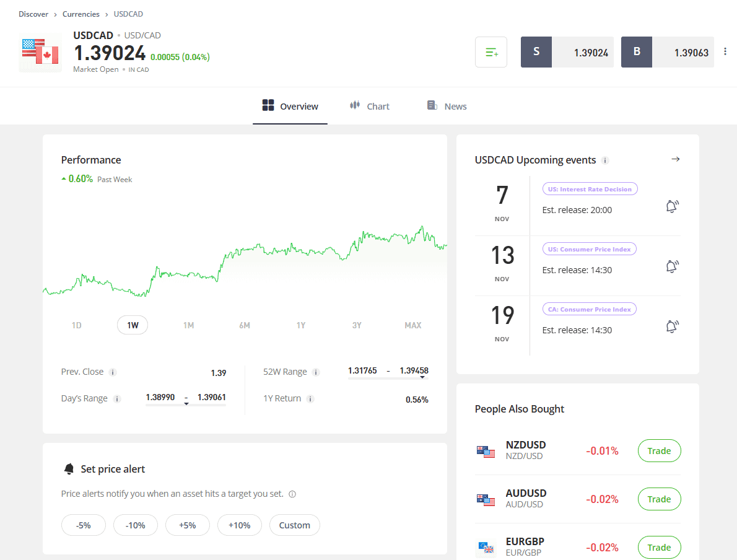
Task: Click the Set price alert bell icon
Action: [69, 469]
